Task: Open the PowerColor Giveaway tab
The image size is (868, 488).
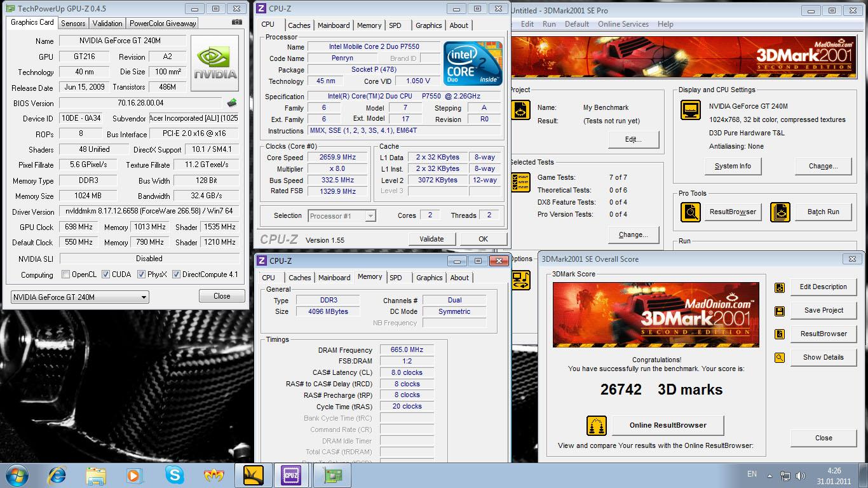Action: (163, 23)
